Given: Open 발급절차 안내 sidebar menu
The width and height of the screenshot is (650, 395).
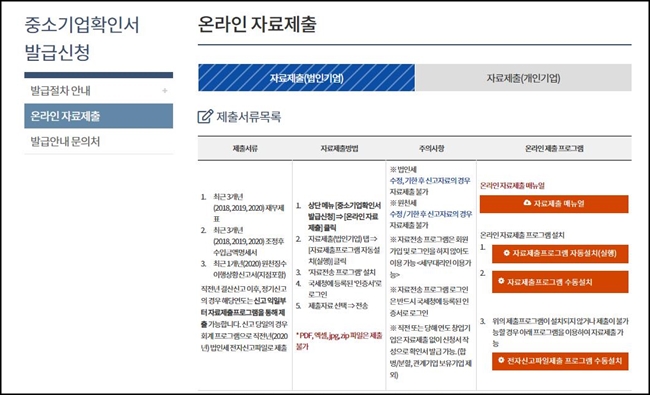Looking at the screenshot, I should click(99, 91).
